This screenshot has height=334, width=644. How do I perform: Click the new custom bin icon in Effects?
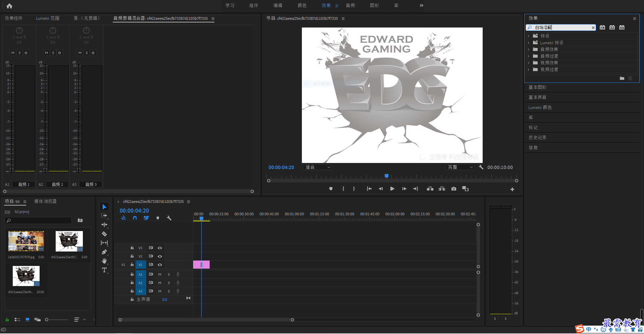[x=622, y=78]
